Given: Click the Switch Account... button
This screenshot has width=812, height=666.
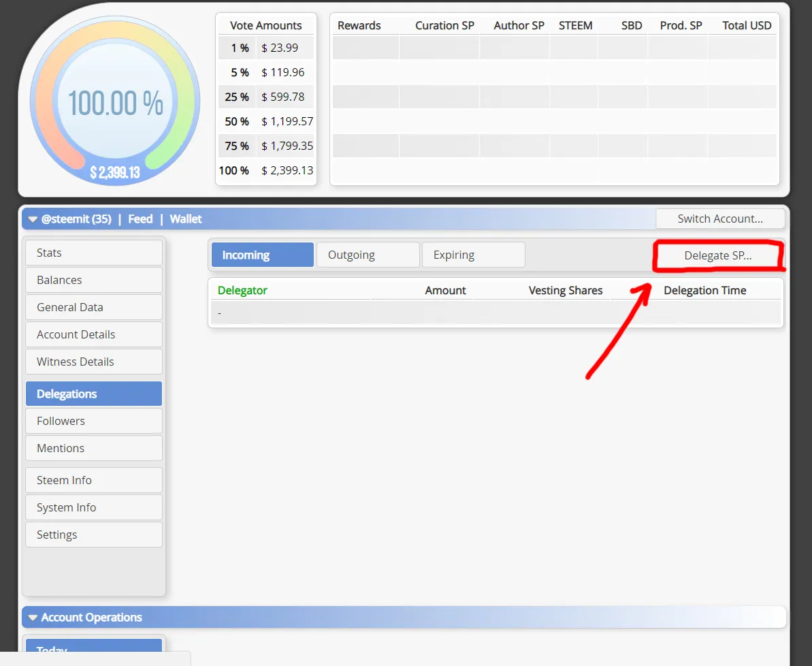Looking at the screenshot, I should pos(720,219).
